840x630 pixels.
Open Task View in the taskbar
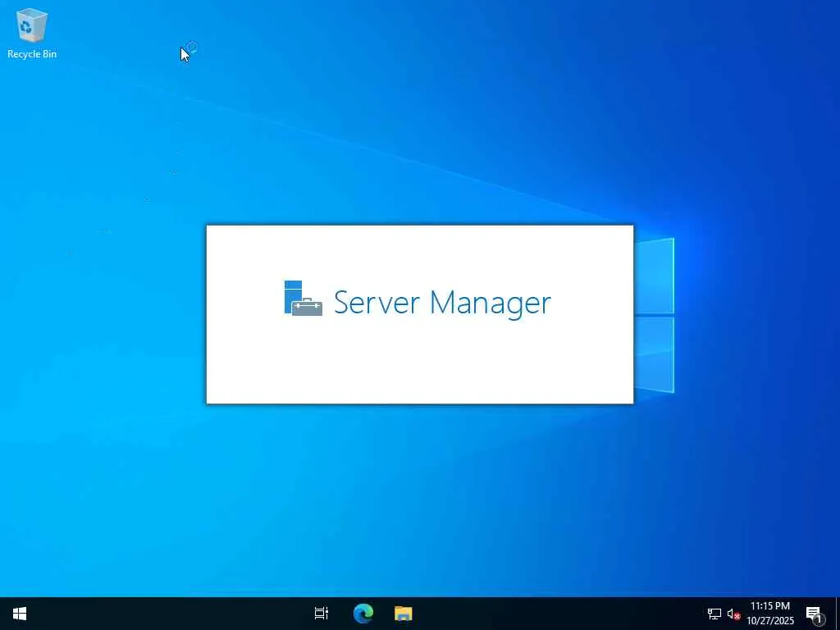(x=322, y=614)
